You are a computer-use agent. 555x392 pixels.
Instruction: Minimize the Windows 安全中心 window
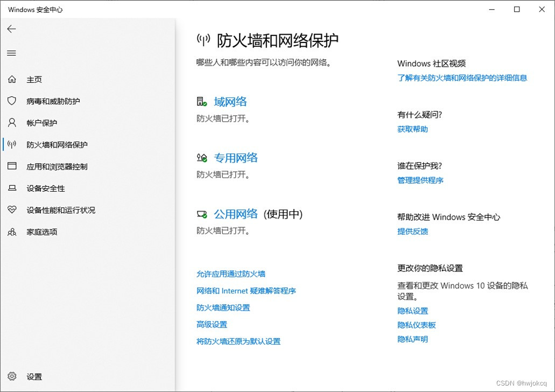point(491,9)
